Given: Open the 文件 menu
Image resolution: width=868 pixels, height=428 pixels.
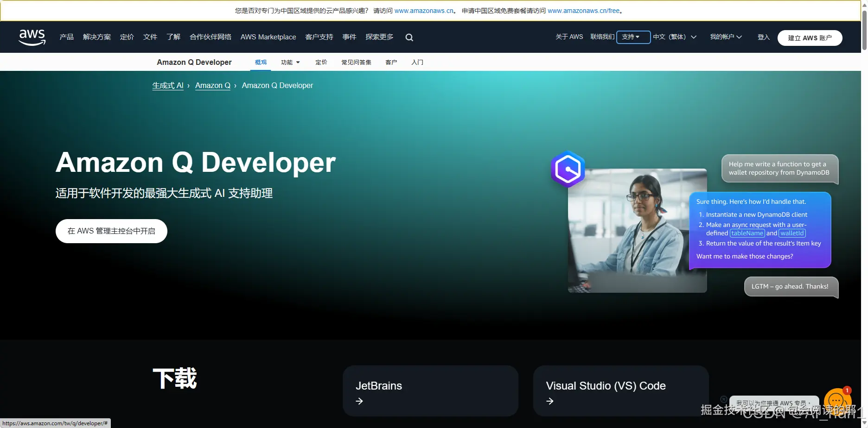Looking at the screenshot, I should pos(150,37).
